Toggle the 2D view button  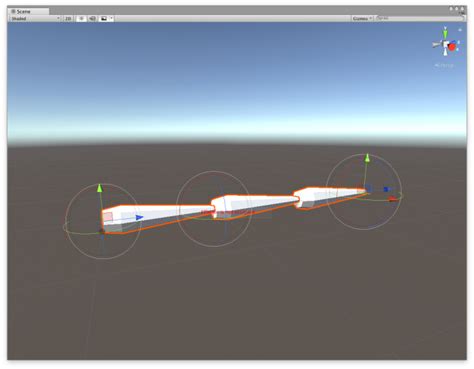pos(68,19)
